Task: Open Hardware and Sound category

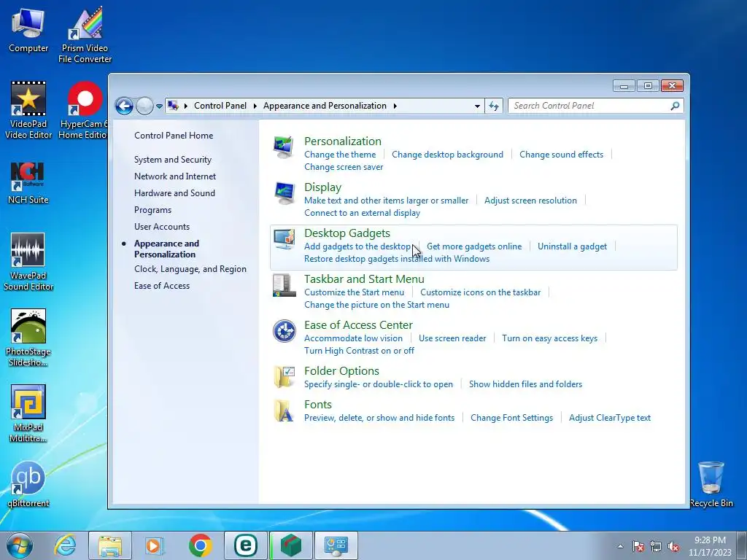Action: [x=174, y=192]
